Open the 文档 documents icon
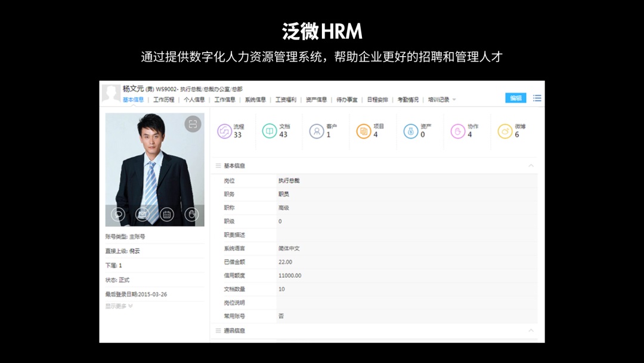 [270, 131]
